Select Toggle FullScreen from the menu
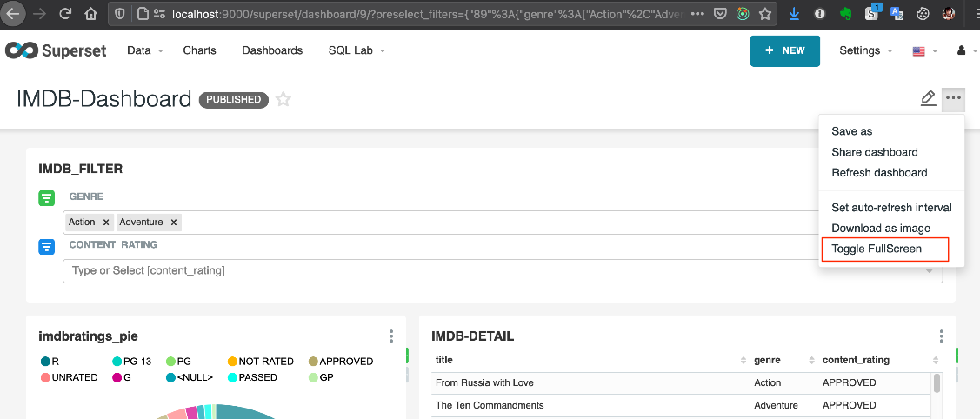This screenshot has height=419, width=980. tap(877, 249)
